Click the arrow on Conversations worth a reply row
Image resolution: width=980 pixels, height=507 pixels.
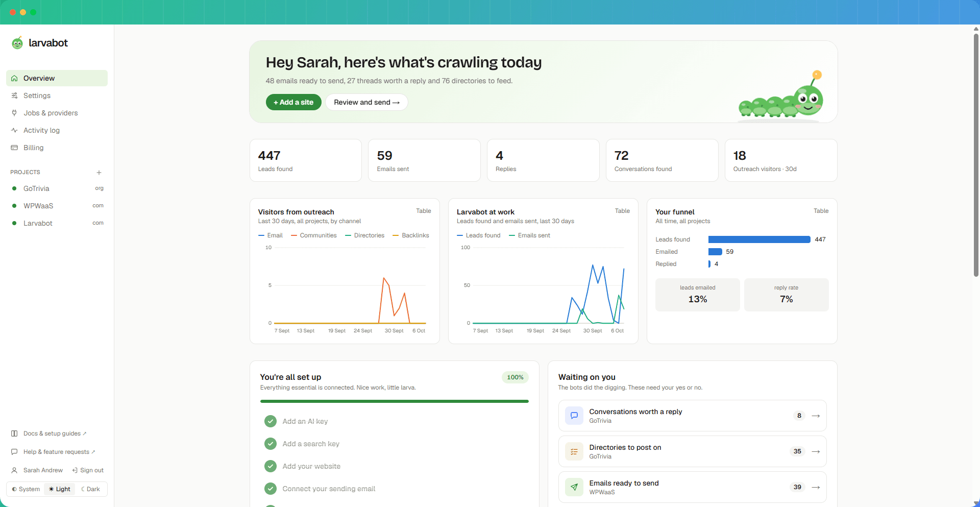pos(816,416)
